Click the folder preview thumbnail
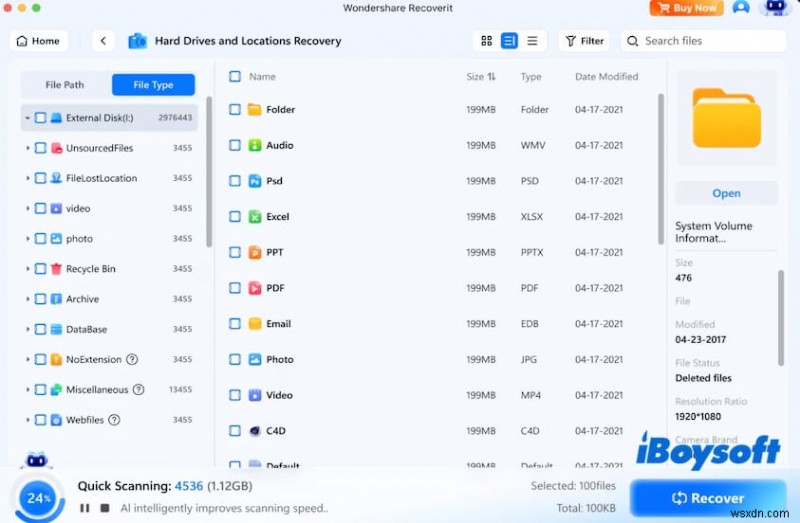This screenshot has width=800, height=523. click(x=726, y=118)
